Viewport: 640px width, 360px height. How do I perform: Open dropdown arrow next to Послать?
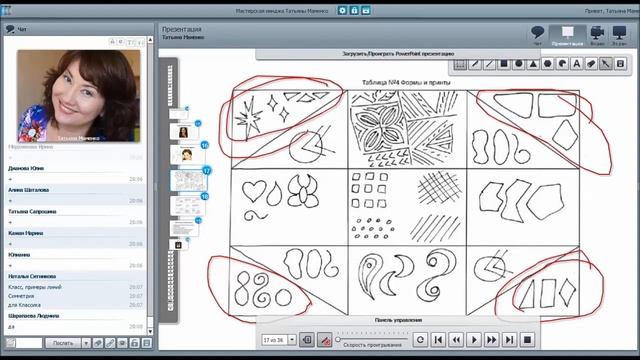pyautogui.click(x=86, y=343)
